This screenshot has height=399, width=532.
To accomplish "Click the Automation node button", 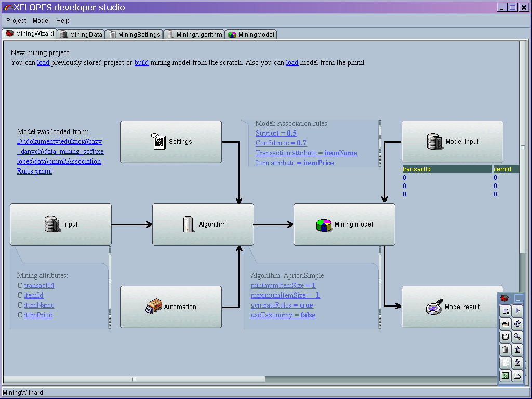I will [x=171, y=307].
